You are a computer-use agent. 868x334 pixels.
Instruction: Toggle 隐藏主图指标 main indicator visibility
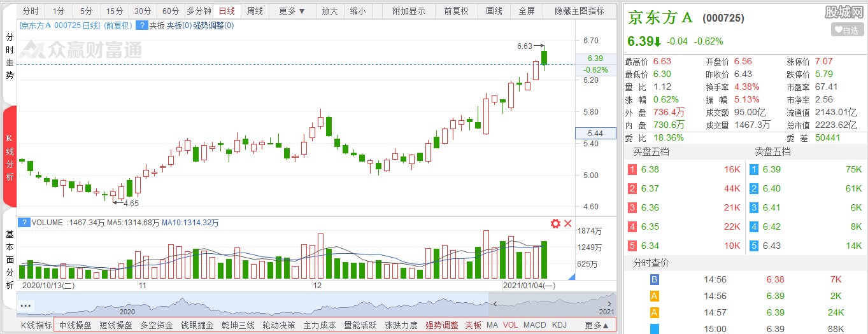[x=580, y=11]
